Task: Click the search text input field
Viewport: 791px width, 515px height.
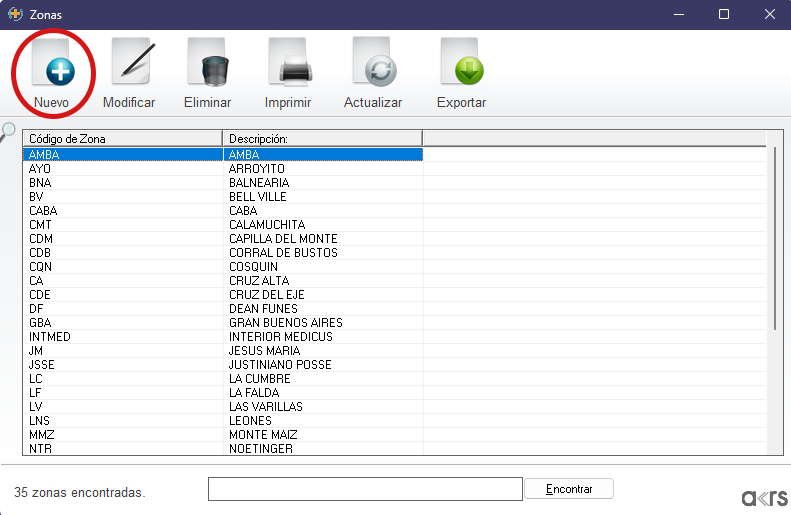Action: click(x=365, y=489)
